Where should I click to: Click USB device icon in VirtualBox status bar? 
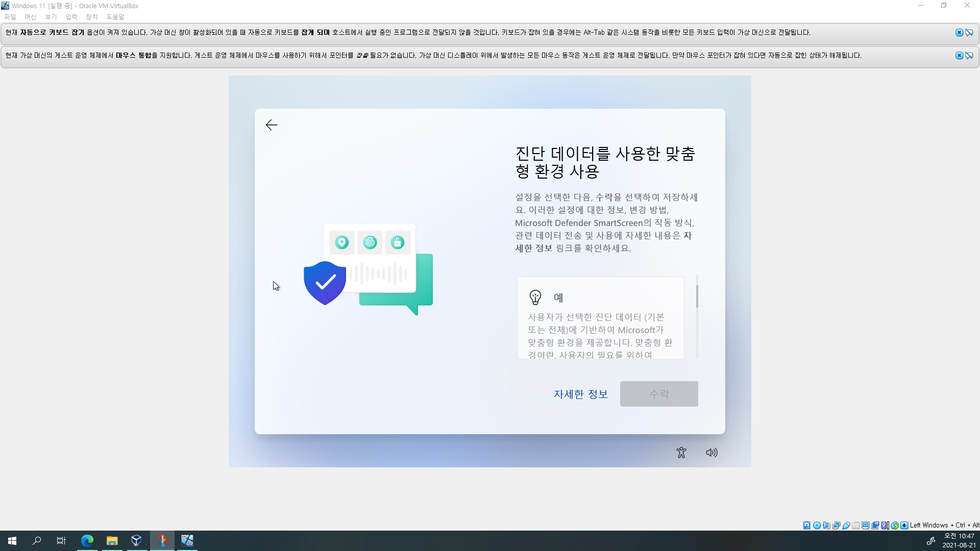846,525
